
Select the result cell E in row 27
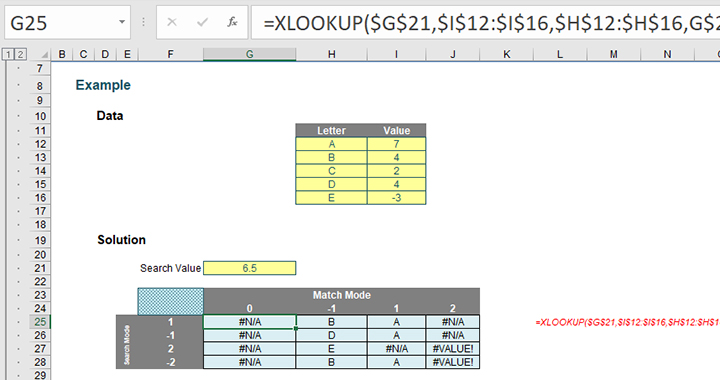pos(331,349)
